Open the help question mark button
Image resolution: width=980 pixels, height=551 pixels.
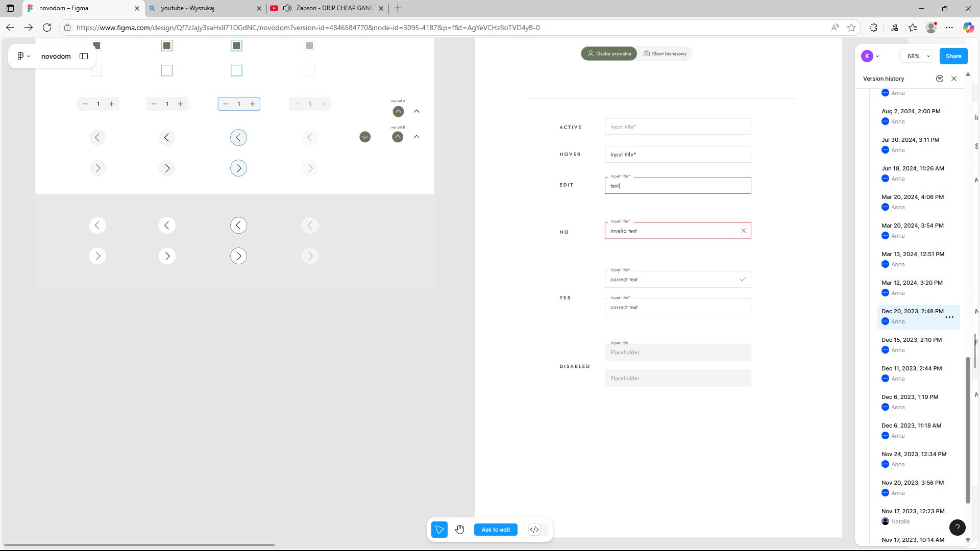[x=957, y=528]
